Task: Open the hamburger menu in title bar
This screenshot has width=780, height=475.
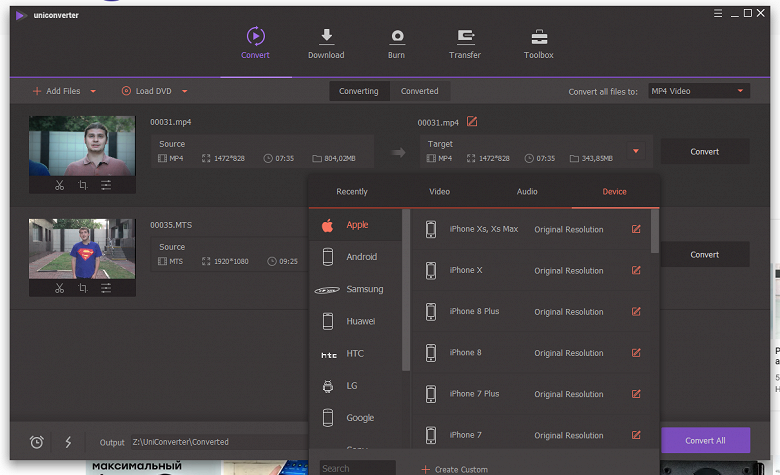Action: pyautogui.click(x=718, y=13)
